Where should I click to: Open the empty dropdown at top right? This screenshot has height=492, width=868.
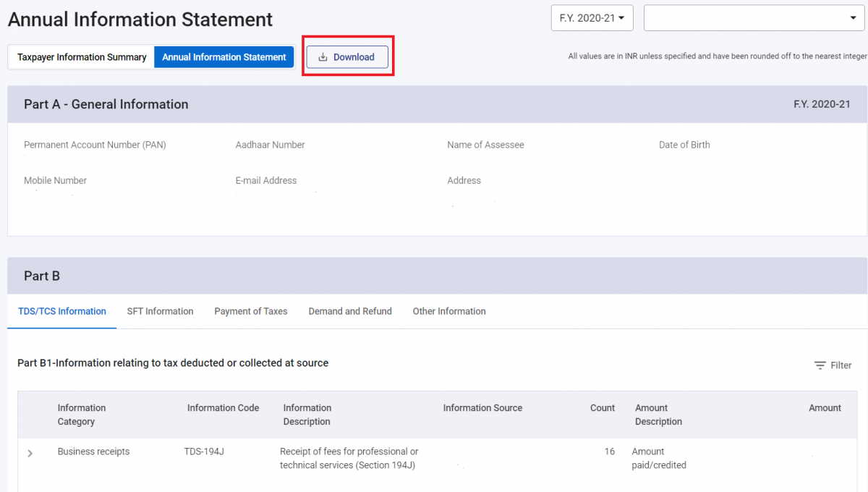754,18
